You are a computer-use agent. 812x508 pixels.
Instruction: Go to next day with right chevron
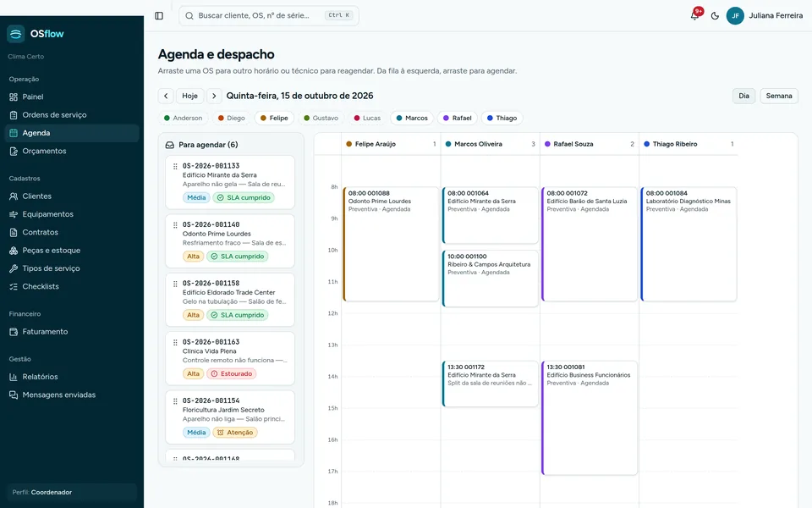(214, 96)
